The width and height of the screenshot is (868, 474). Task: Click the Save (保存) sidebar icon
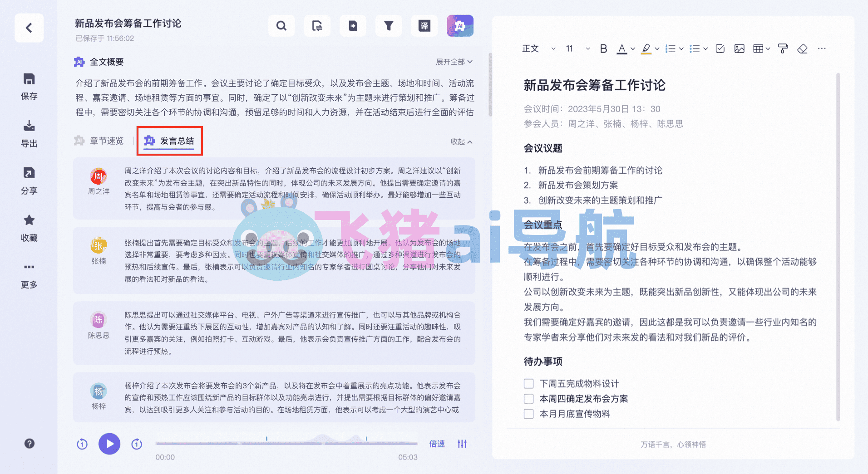point(29,87)
